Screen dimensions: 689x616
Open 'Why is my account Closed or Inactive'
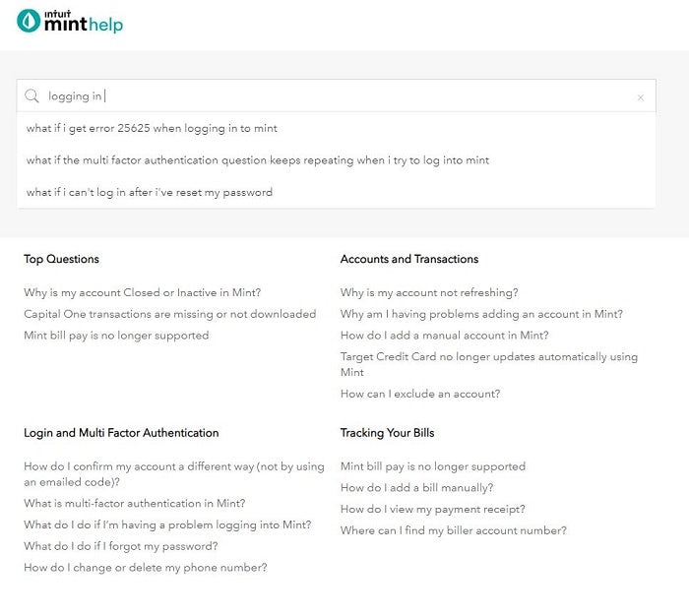(143, 292)
